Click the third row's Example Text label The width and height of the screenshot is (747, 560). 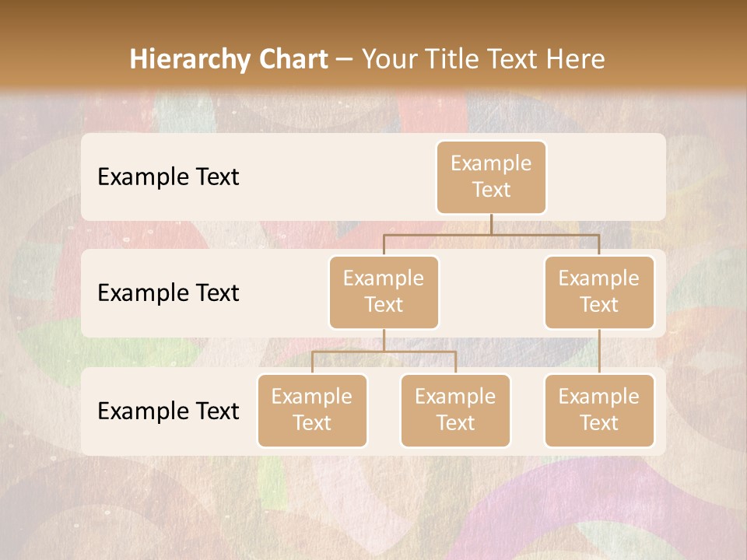(168, 411)
